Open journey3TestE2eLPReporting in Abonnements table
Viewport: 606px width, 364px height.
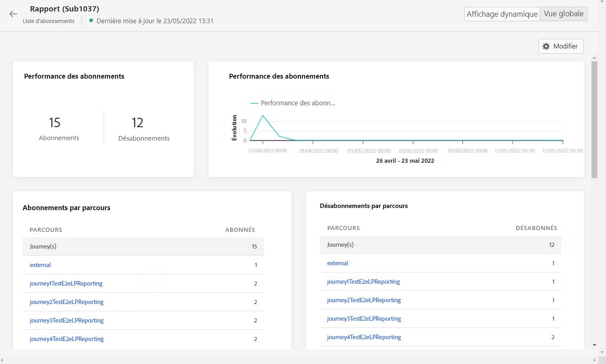tap(67, 321)
